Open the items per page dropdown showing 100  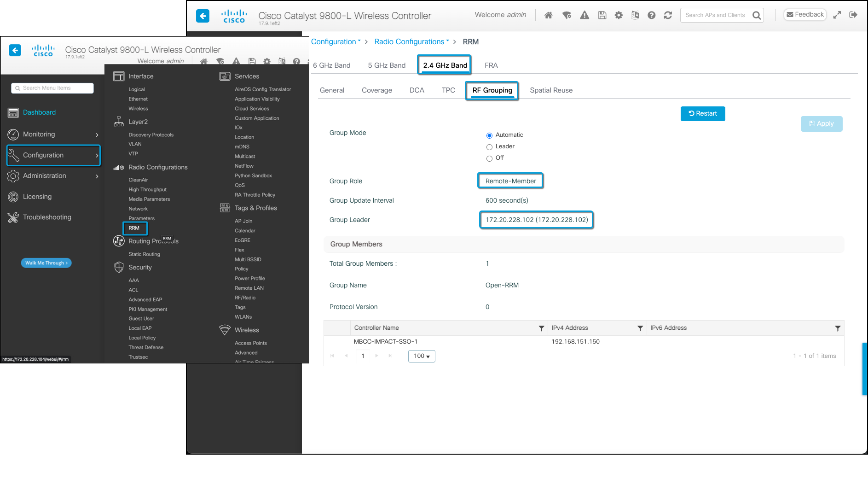pyautogui.click(x=421, y=356)
